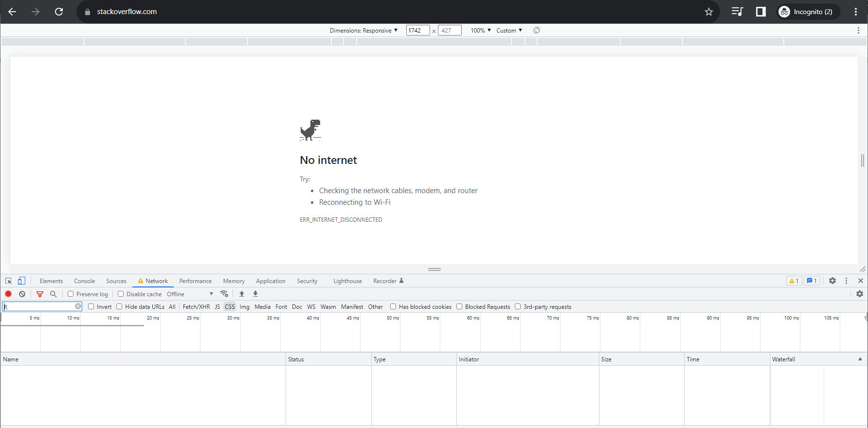The height and width of the screenshot is (428, 868).
Task: Check the Hide data URLs checkbox
Action: click(x=119, y=306)
